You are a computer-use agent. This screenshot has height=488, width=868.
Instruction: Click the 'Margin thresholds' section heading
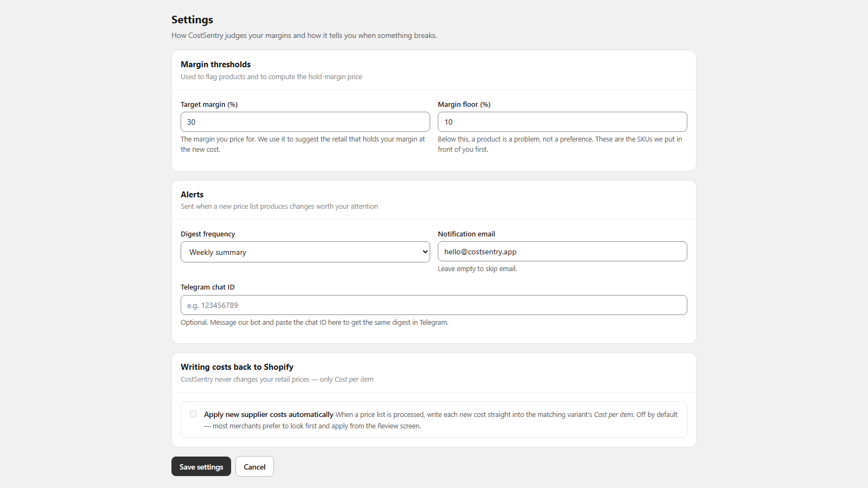[215, 65]
